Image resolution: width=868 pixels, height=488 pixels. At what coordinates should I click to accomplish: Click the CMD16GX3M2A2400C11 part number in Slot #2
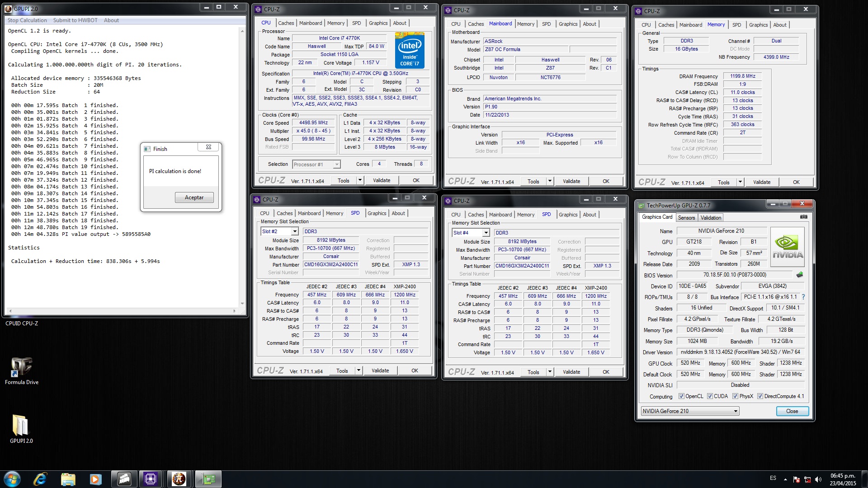(331, 264)
